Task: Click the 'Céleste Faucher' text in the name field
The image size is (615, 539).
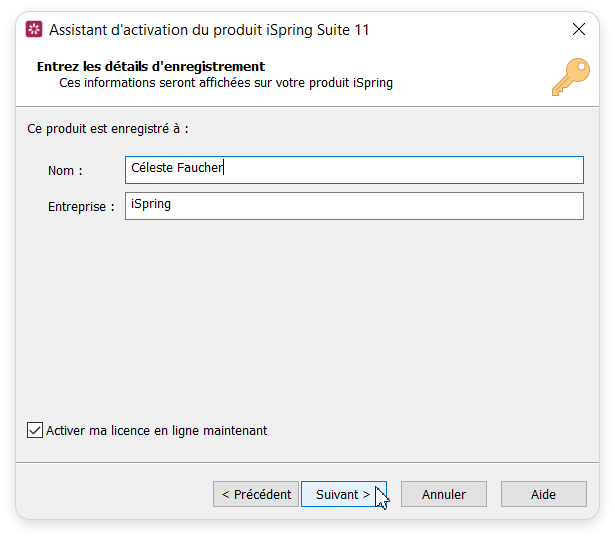Action: (177, 169)
